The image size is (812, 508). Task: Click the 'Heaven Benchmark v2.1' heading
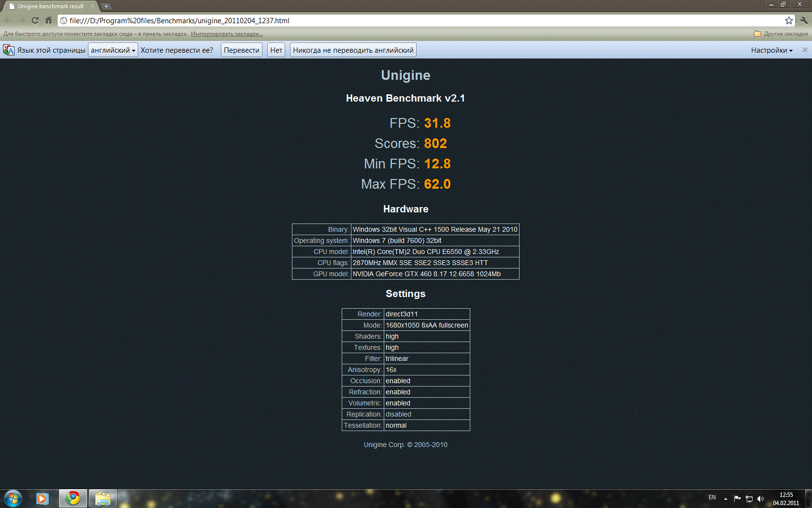406,98
